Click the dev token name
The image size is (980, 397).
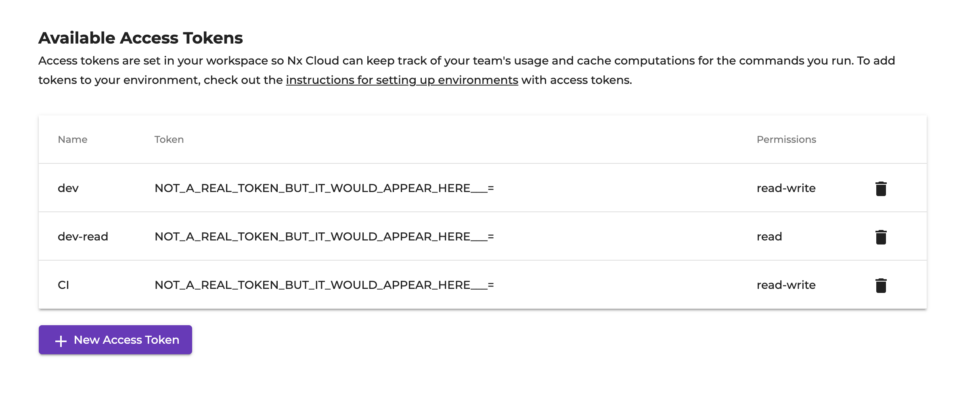point(68,188)
